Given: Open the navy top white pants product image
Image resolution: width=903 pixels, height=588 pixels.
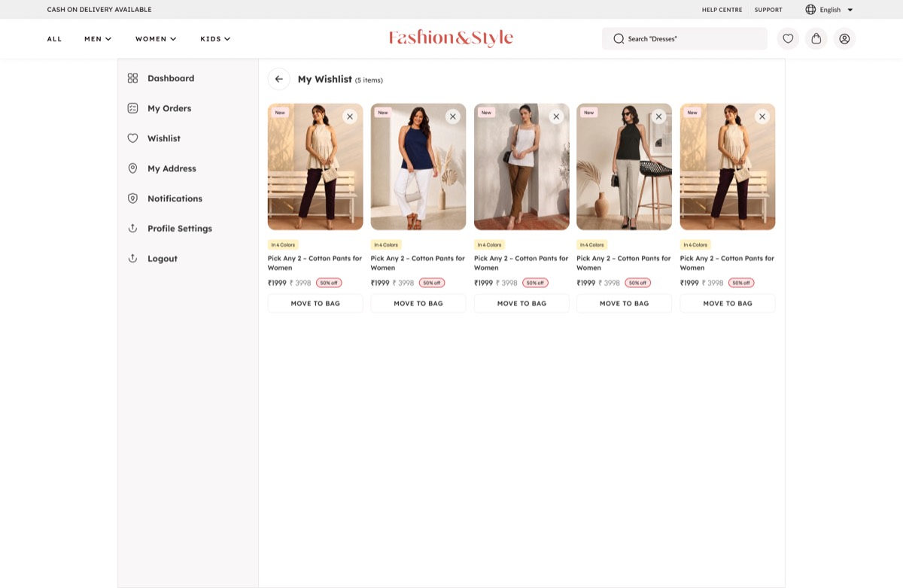Looking at the screenshot, I should click(418, 167).
